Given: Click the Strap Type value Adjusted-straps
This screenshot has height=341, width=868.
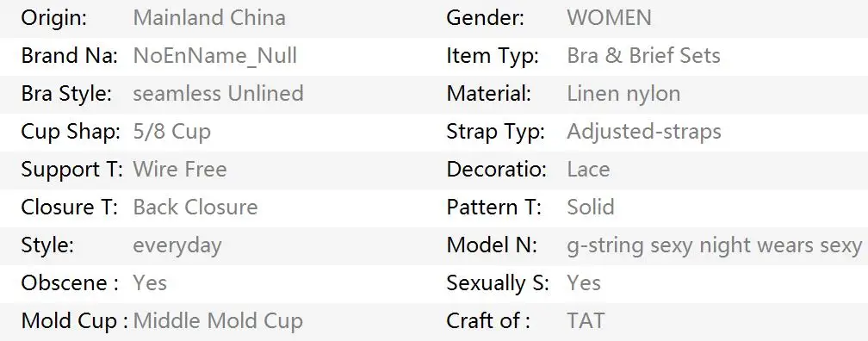Looking at the screenshot, I should [x=644, y=131].
